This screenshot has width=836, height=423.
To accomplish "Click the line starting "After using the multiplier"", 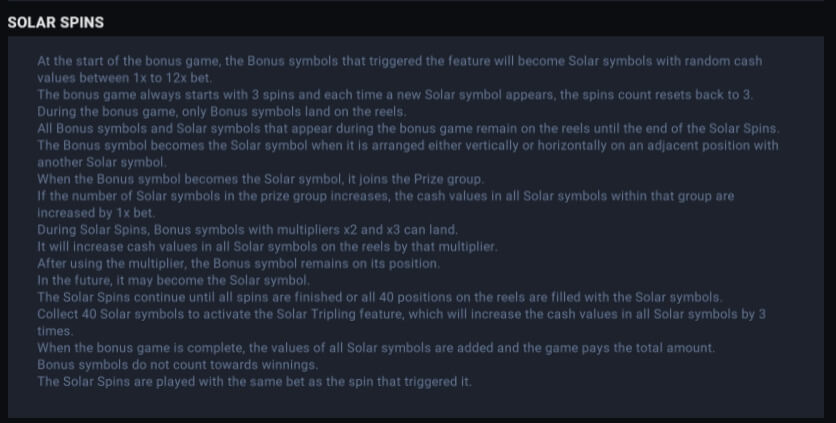I will point(238,264).
